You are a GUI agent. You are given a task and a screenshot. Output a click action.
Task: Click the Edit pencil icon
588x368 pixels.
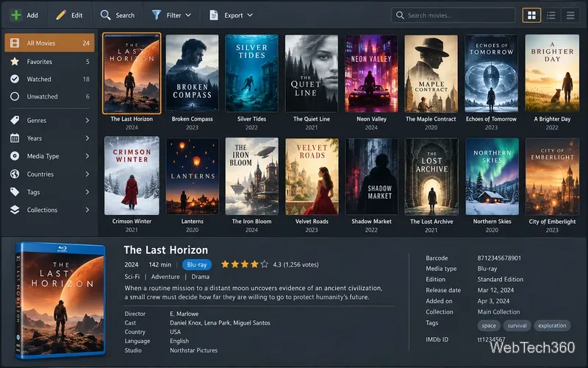(61, 15)
